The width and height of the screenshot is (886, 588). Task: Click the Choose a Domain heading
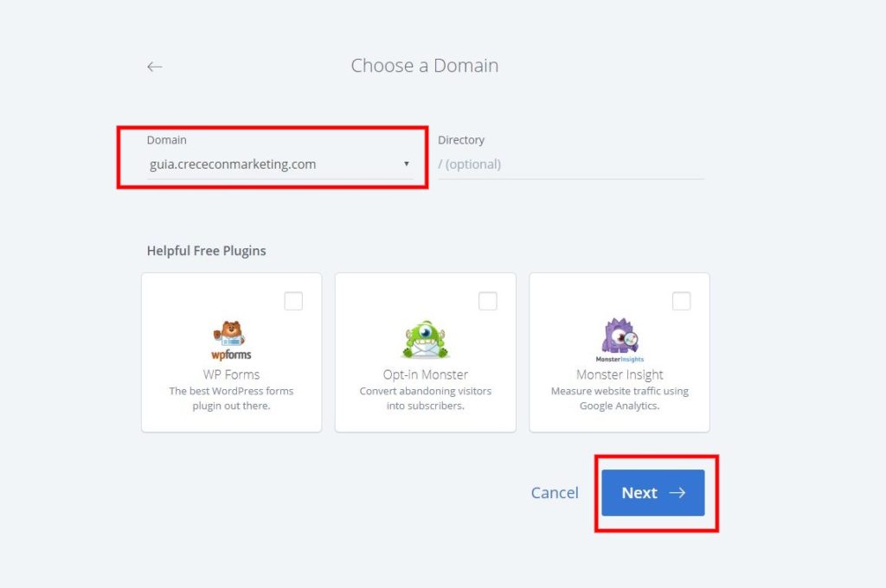point(424,66)
